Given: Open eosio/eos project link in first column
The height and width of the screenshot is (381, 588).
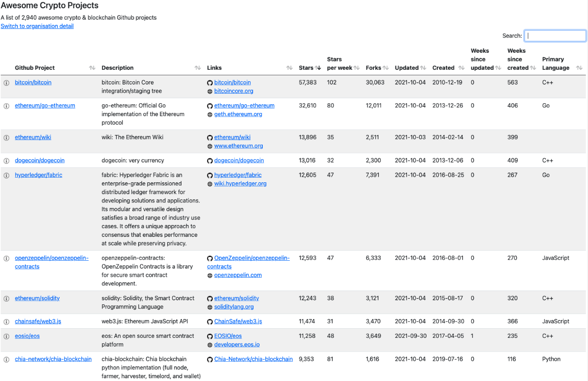Looking at the screenshot, I should (x=28, y=336).
